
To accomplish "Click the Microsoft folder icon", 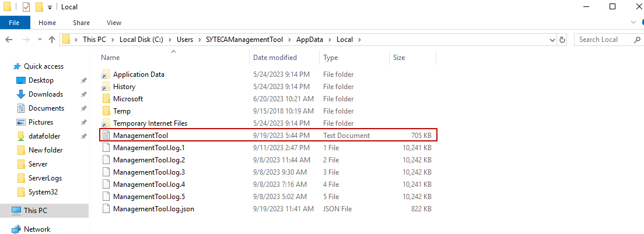I will click(x=106, y=99).
